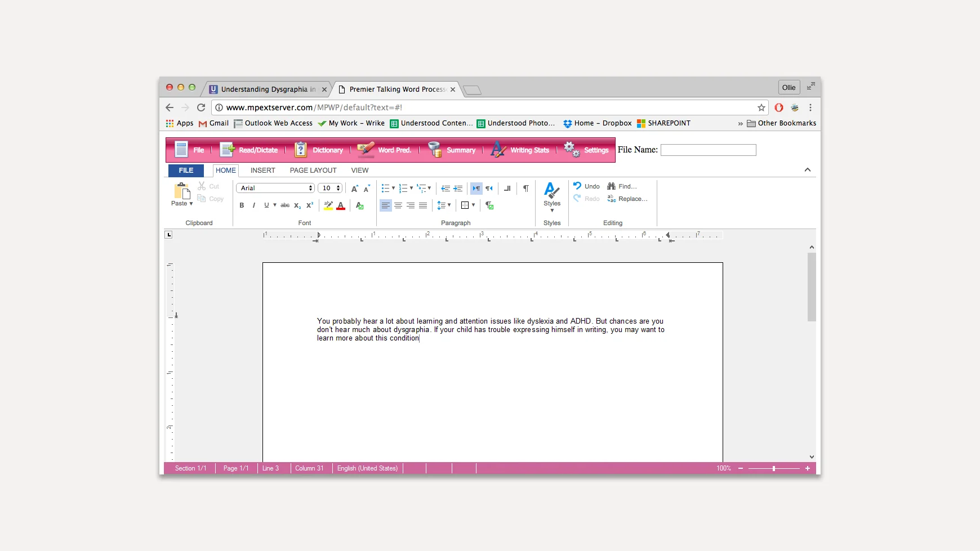Viewport: 980px width, 551px height.
Task: Open Writing Stats tool
Action: [x=520, y=150]
